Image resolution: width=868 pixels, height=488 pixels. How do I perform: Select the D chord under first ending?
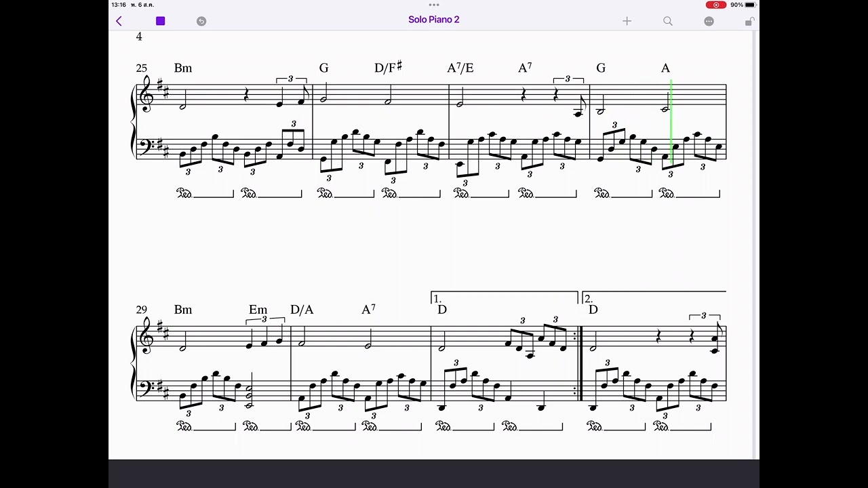(442, 309)
